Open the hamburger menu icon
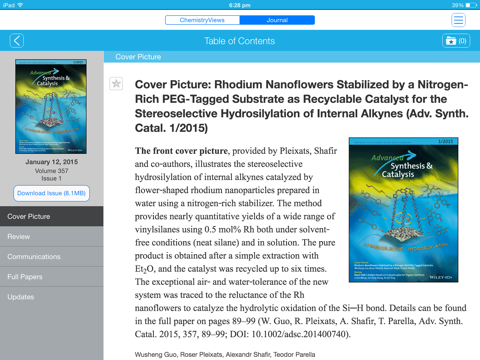Viewport: 480px width, 360px height. (x=458, y=20)
